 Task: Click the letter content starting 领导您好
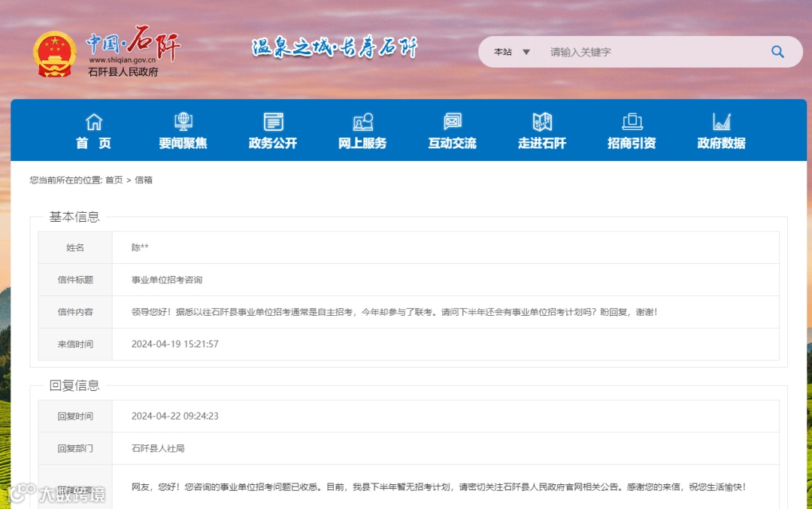394,312
